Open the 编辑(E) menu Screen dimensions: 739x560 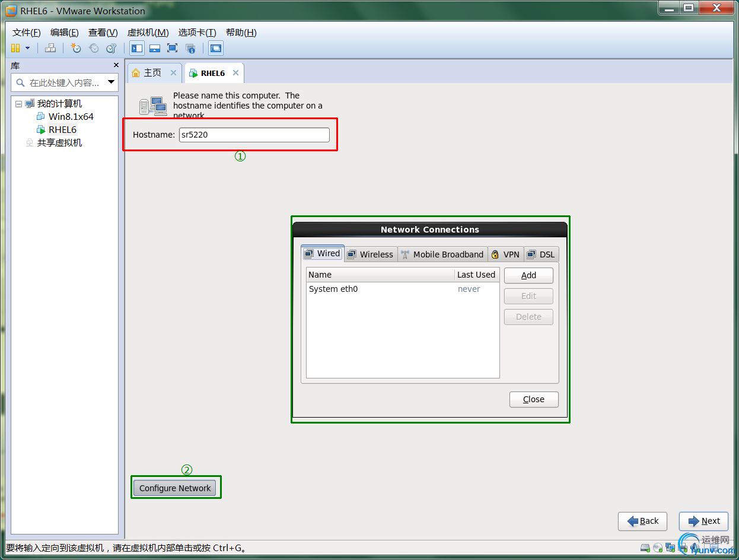[x=64, y=33]
